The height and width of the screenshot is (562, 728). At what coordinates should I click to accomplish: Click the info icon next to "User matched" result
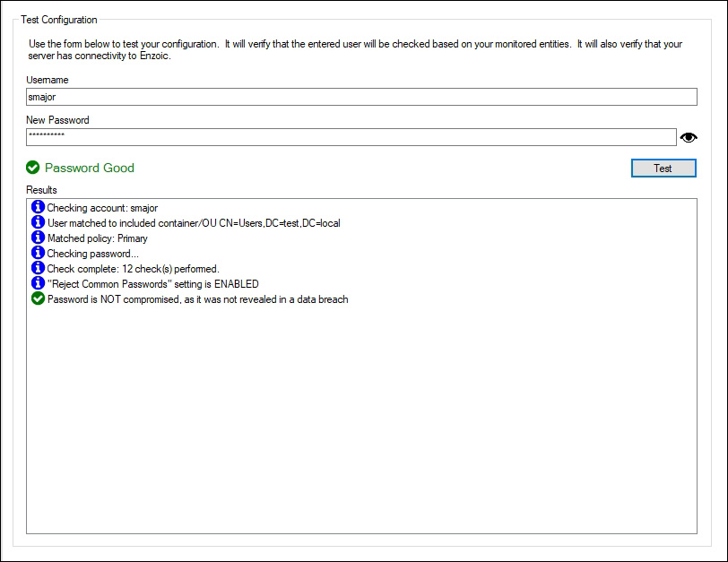click(38, 223)
